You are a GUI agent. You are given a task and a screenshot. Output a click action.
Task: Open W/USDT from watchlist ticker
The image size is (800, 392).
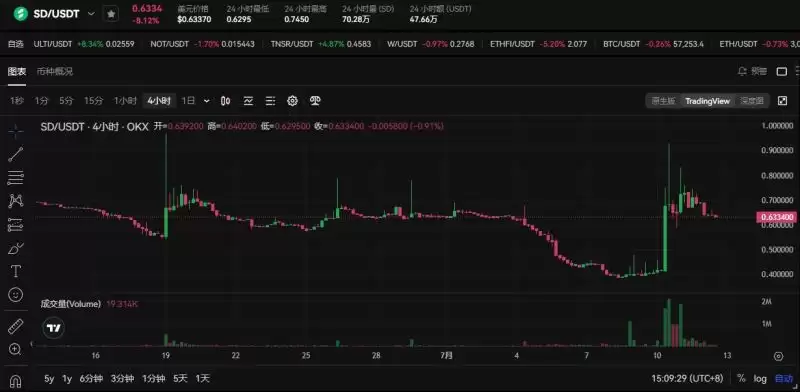(431, 44)
